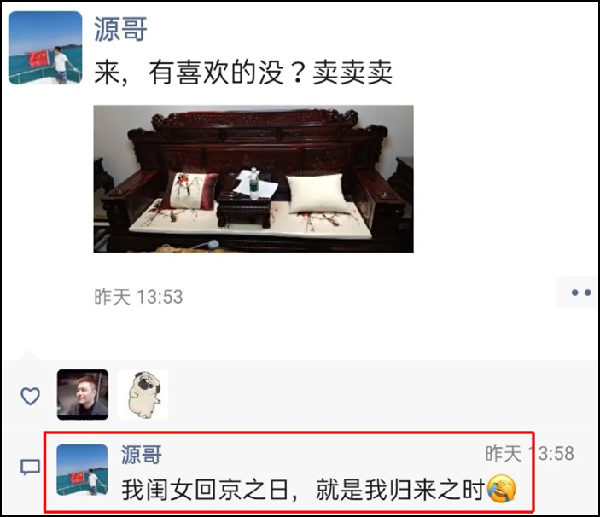Viewport: 600px width, 517px height.
Task: Open the man's avatar in likes row
Action: 82,395
